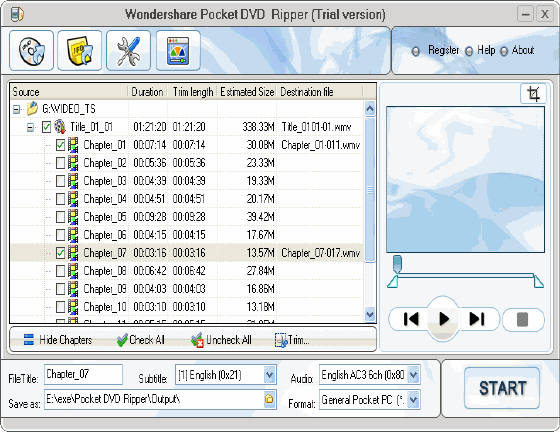The width and height of the screenshot is (560, 432).
Task: Click the app logo in title bar
Action: click(17, 14)
